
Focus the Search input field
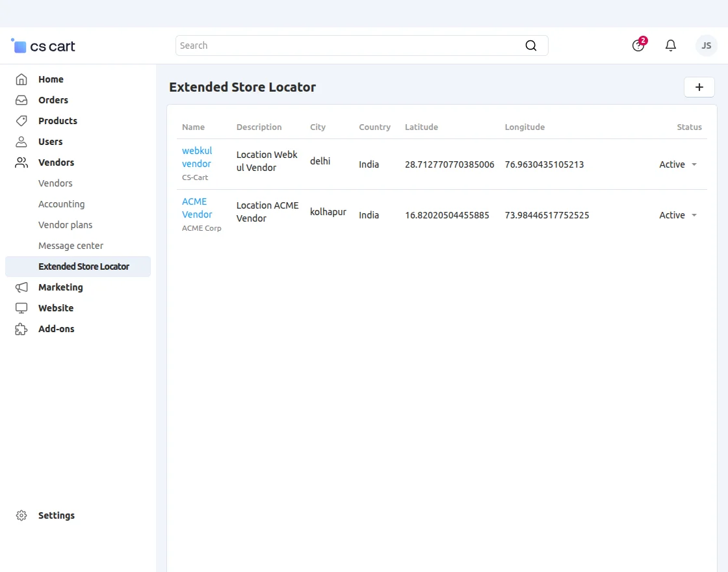(348, 45)
